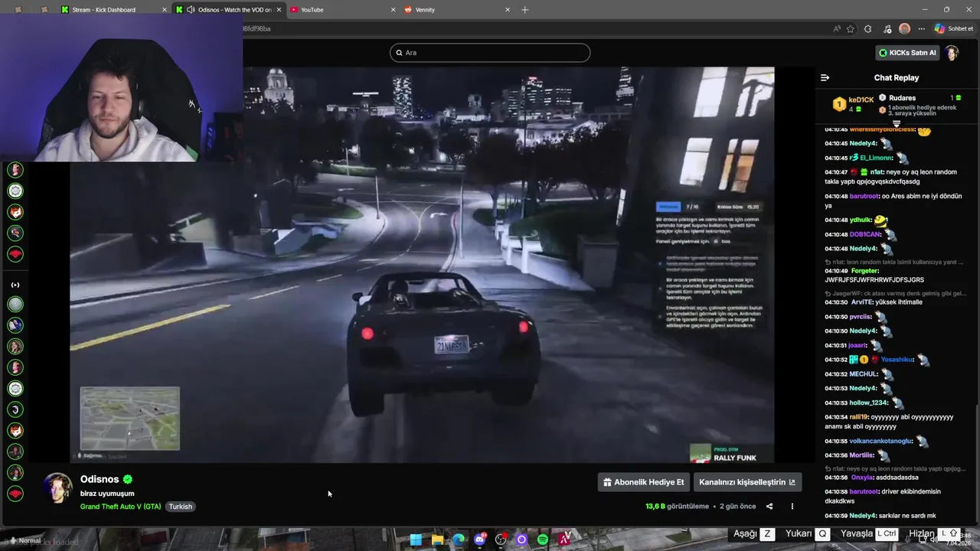The width and height of the screenshot is (980, 551).
Task: Click username ydhulk in chat
Action: coord(861,220)
